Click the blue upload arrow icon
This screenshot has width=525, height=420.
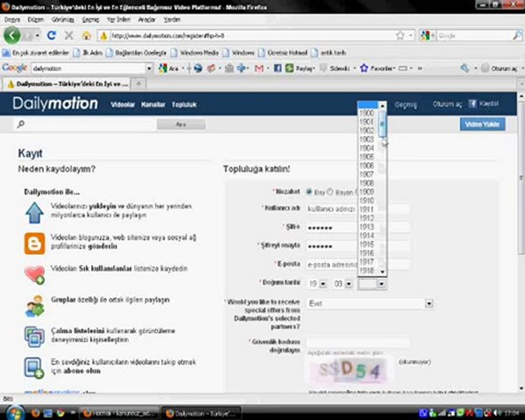pos(34,212)
